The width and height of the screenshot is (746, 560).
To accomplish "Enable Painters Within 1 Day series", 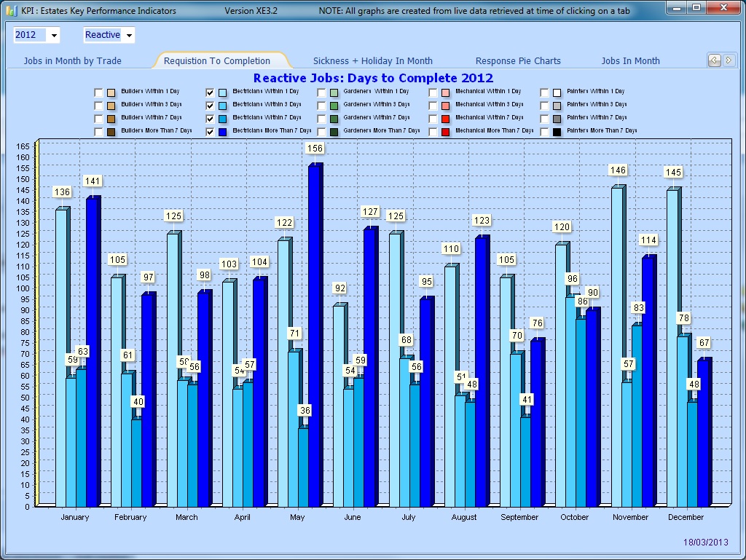I will tap(545, 92).
